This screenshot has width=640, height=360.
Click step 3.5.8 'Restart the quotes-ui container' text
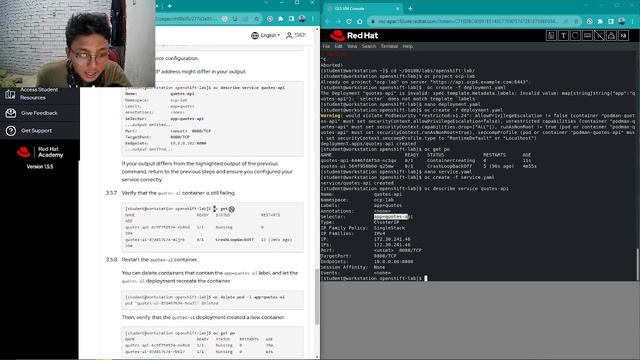(160, 260)
